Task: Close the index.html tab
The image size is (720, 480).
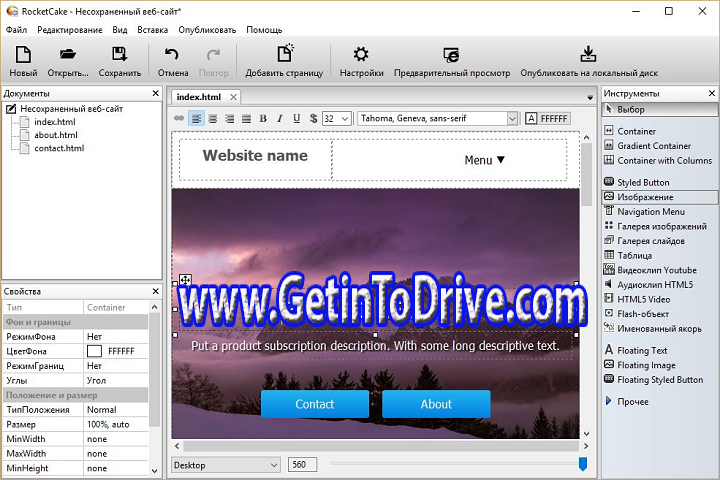Action: click(233, 97)
